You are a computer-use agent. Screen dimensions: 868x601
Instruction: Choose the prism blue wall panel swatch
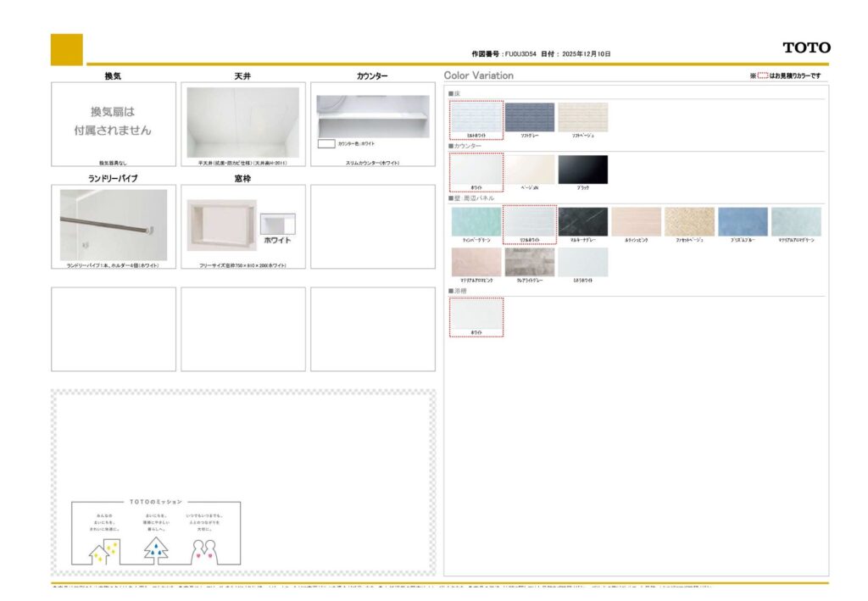click(743, 222)
